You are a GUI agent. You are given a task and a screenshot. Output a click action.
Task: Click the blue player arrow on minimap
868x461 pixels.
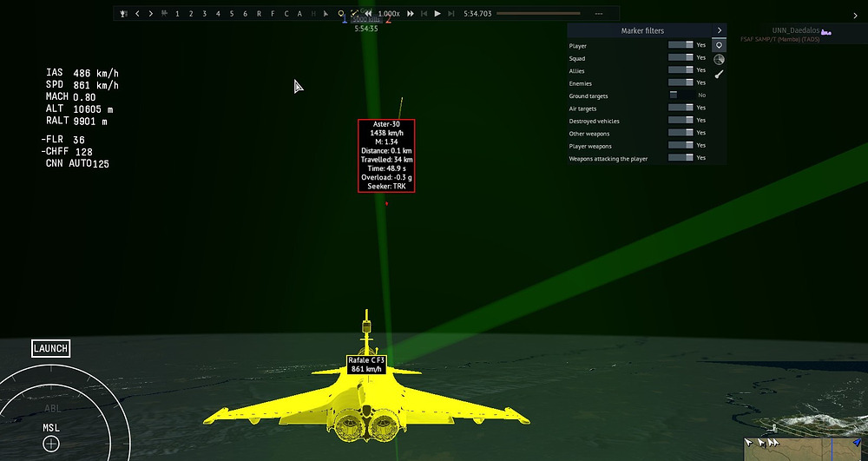[858, 442]
